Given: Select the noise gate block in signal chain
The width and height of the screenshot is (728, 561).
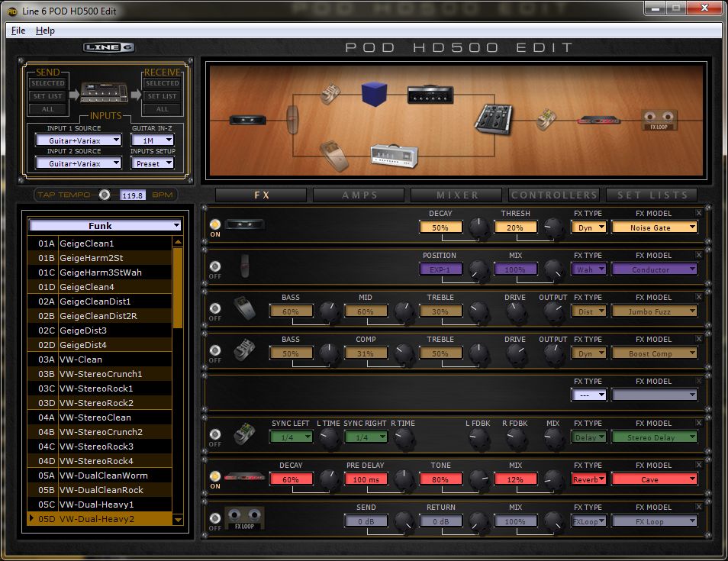Looking at the screenshot, I should (x=247, y=121).
